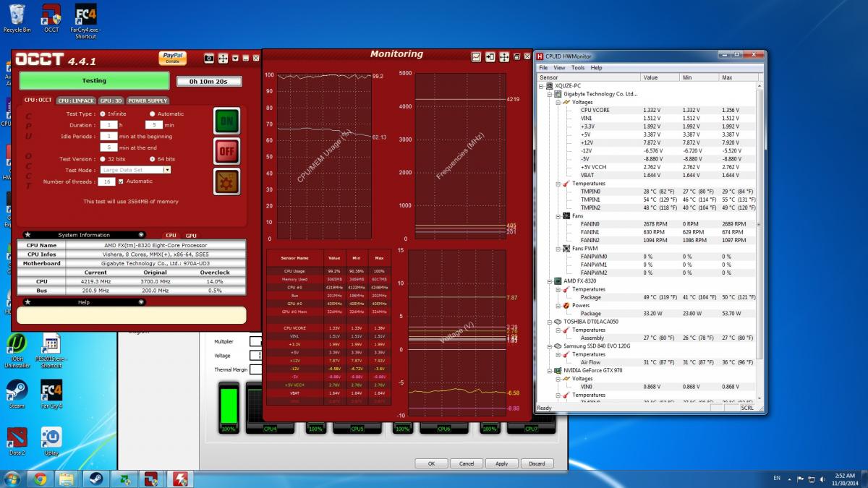Collapse the AMD FX-8320 node
This screenshot has height=488, width=868.
tap(548, 281)
